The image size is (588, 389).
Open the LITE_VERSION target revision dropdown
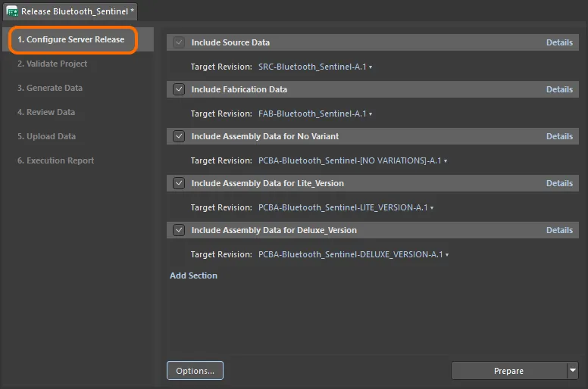click(346, 207)
